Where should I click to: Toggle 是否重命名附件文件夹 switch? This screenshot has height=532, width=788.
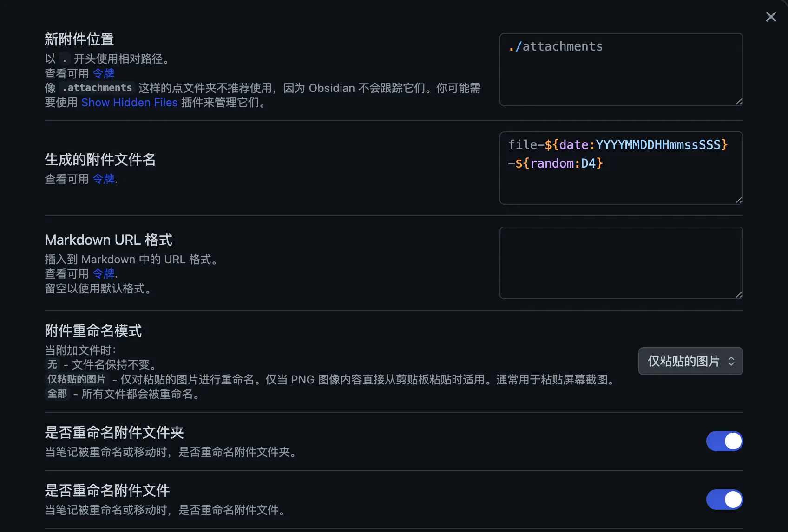(724, 441)
